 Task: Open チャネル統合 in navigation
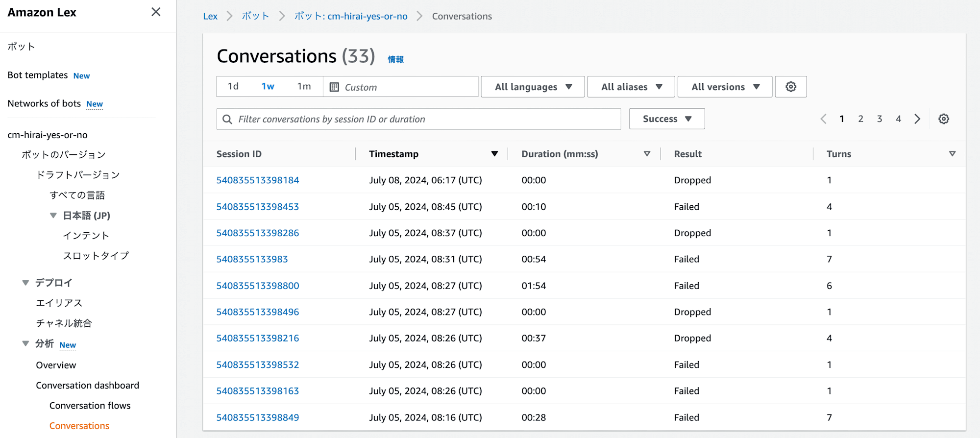pyautogui.click(x=64, y=323)
